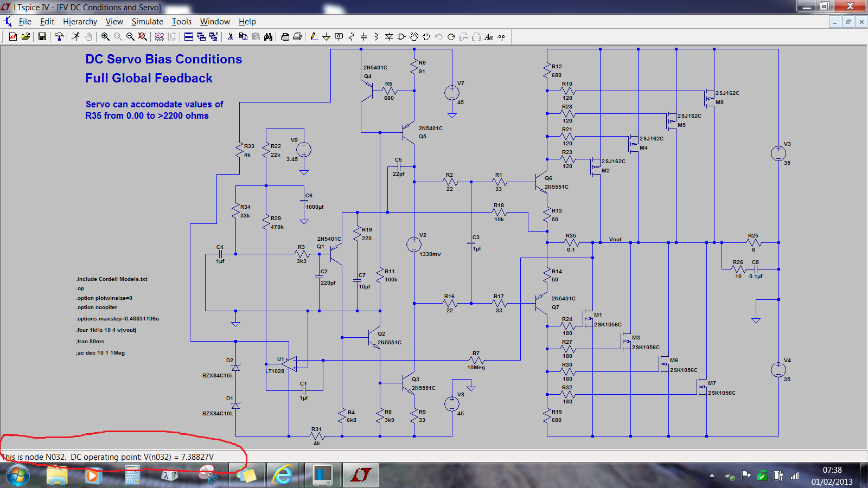Click the .four 1kHz 10 4 v(vout) directive
Screen dimensions: 868x488
(x=106, y=330)
